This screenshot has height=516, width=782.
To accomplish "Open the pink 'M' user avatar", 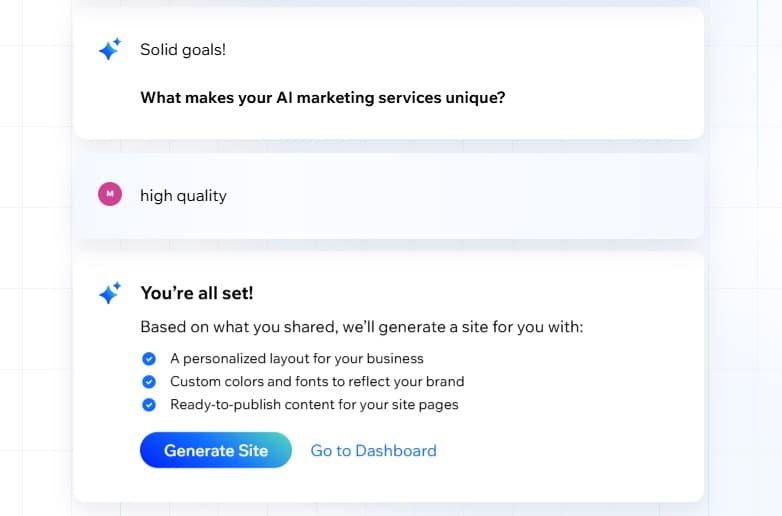I will pyautogui.click(x=110, y=194).
